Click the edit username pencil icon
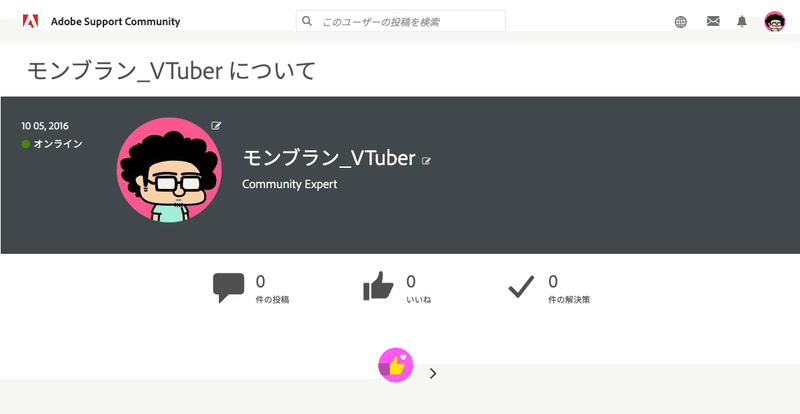Viewport: 800px width, 414px height. (x=427, y=161)
